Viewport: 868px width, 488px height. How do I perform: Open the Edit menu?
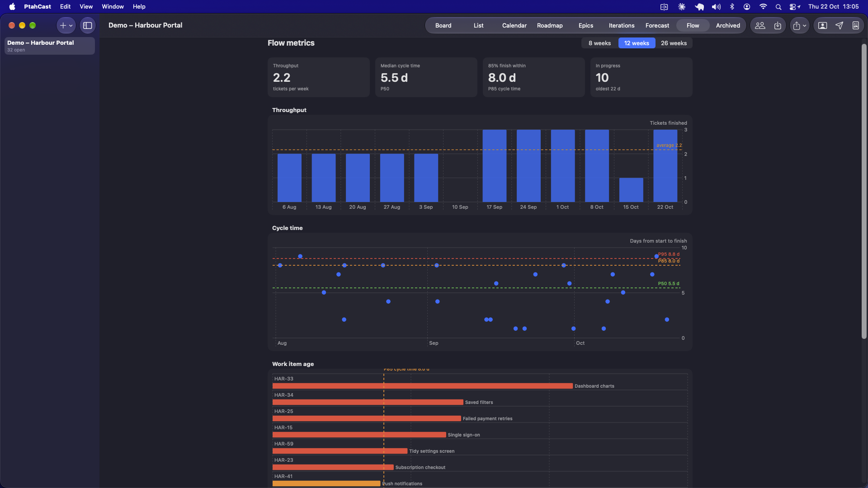coord(65,7)
